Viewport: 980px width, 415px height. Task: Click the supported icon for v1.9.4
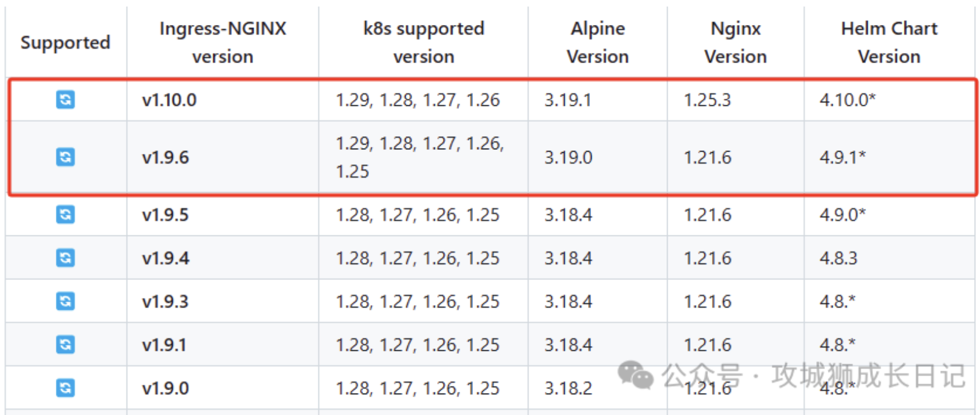click(65, 257)
